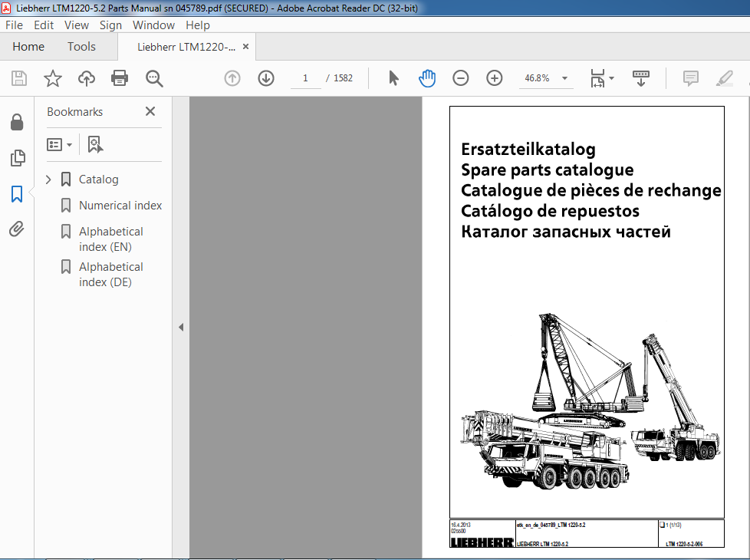This screenshot has height=560, width=750.
Task: Add a comment sticky note
Action: pos(691,78)
